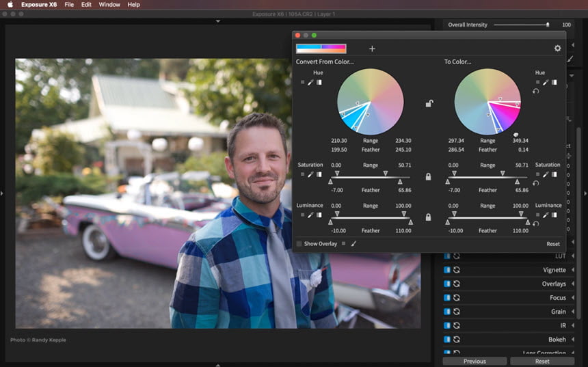Add a new color replacement with plus
The height and width of the screenshot is (367, 588).
[x=372, y=49]
